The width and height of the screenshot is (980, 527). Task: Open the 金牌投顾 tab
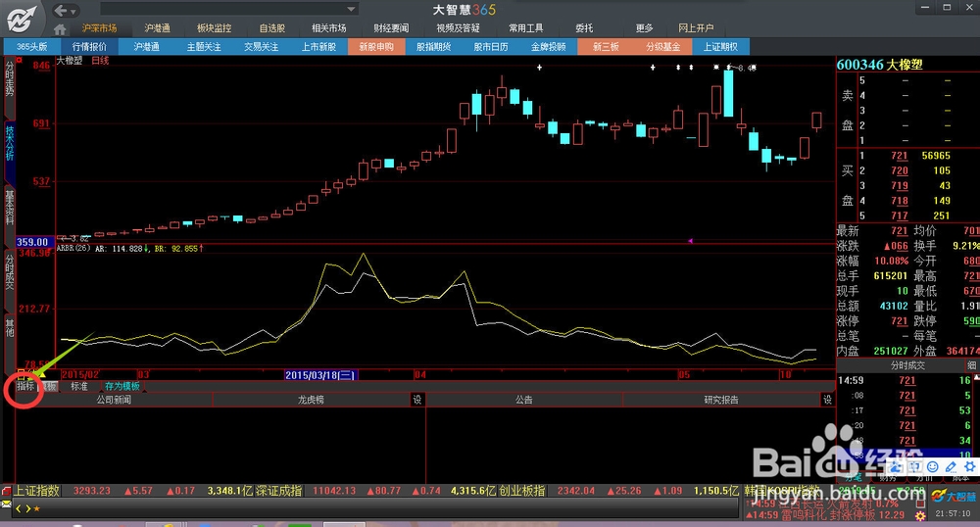click(x=548, y=47)
